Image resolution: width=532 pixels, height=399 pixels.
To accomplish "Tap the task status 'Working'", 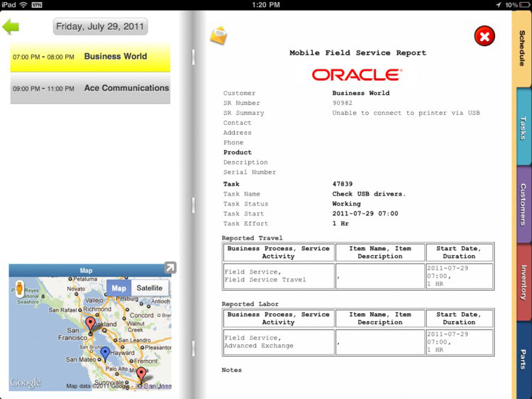I will tap(346, 203).
